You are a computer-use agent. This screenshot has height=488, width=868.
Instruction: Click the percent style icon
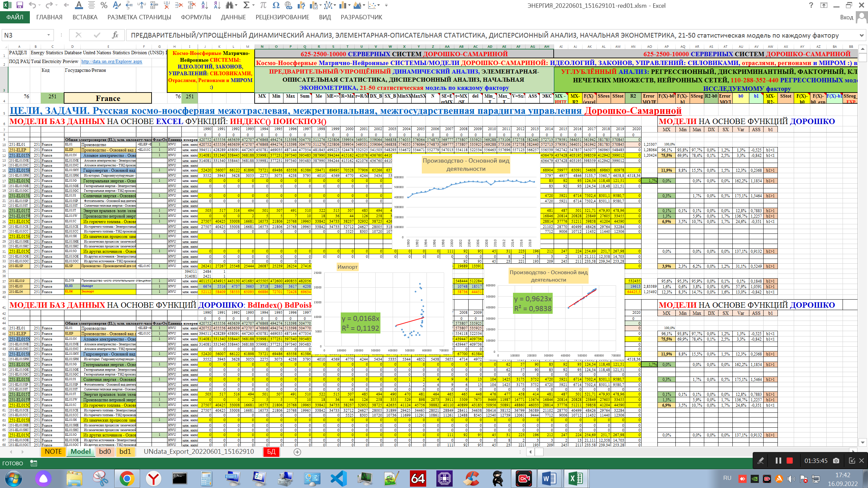[104, 5]
